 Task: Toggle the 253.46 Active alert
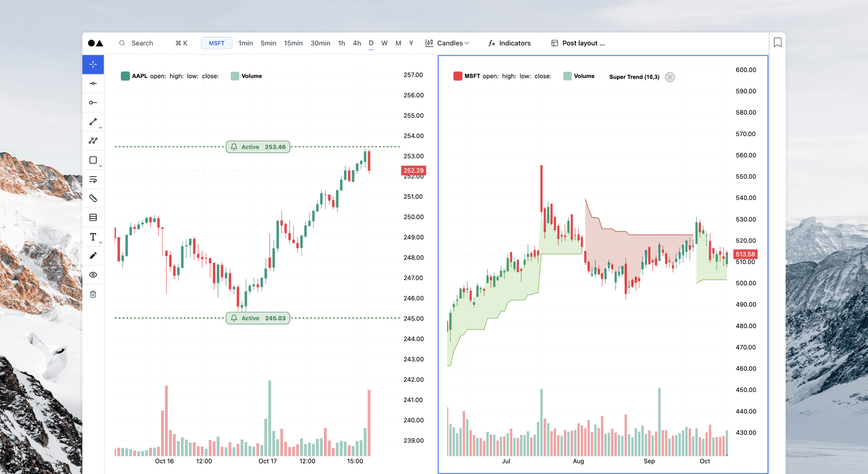click(258, 147)
